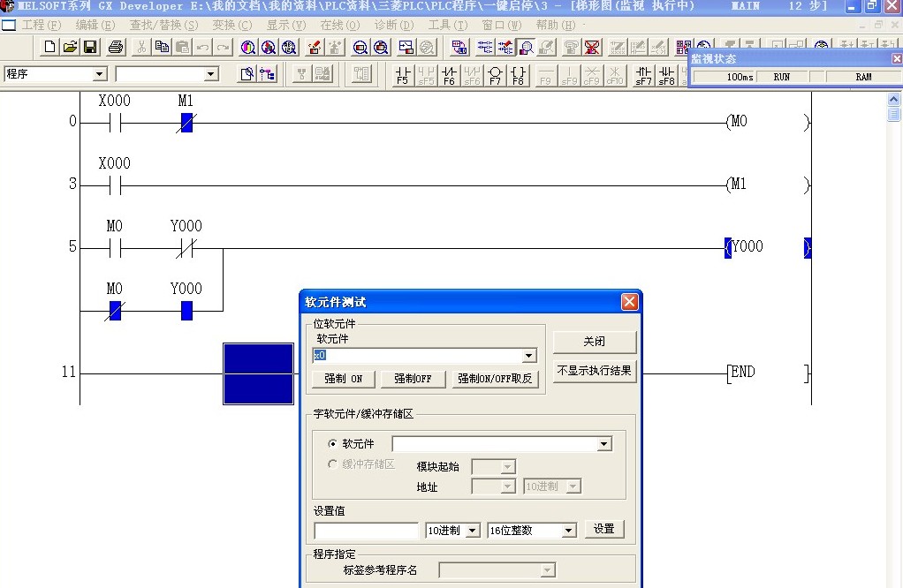Viewport: 903px width, 588px height.
Task: Click 强制ON/OFF取反 button
Action: tap(495, 379)
